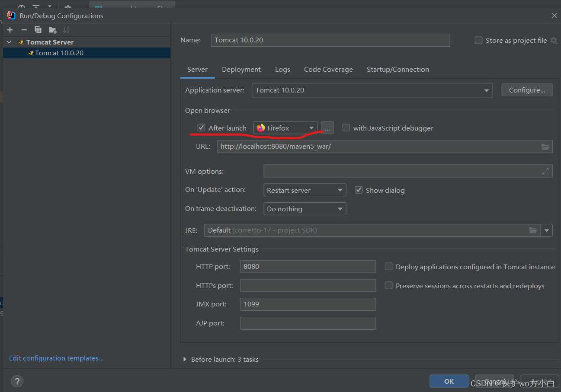Viewport: 561px width, 392px height.
Task: Open the Application server dropdown
Action: point(372,90)
